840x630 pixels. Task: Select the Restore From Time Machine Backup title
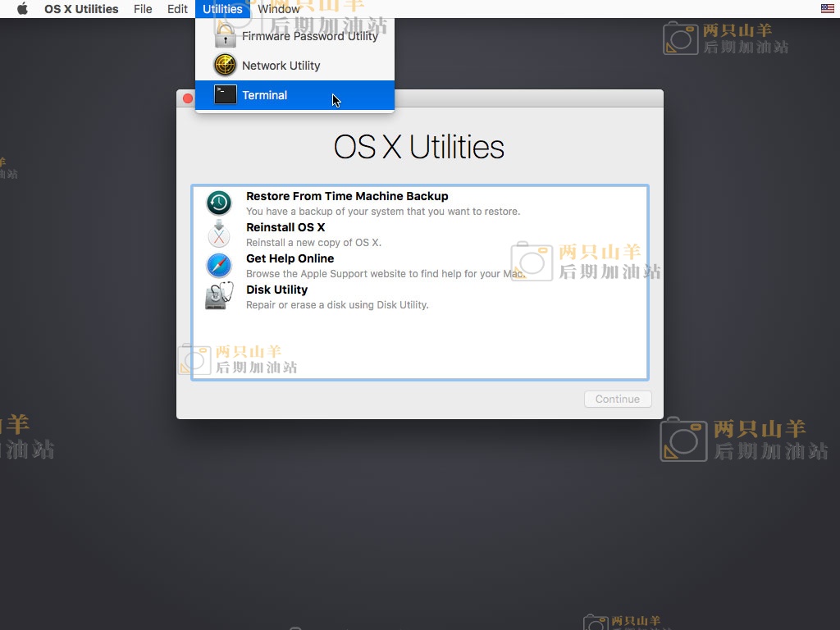pos(347,196)
